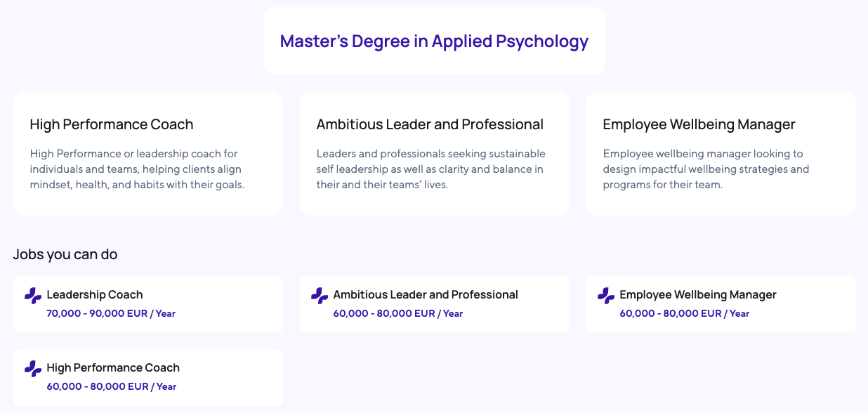Click the salary under Employee Wellbeing Manager job
Image resolution: width=868 pixels, height=413 pixels.
(685, 314)
